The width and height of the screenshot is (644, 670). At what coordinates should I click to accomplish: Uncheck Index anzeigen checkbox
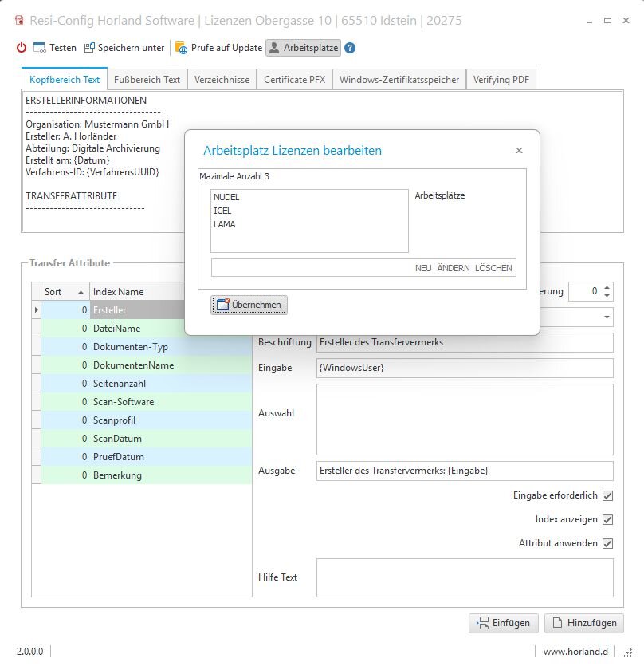tap(607, 519)
